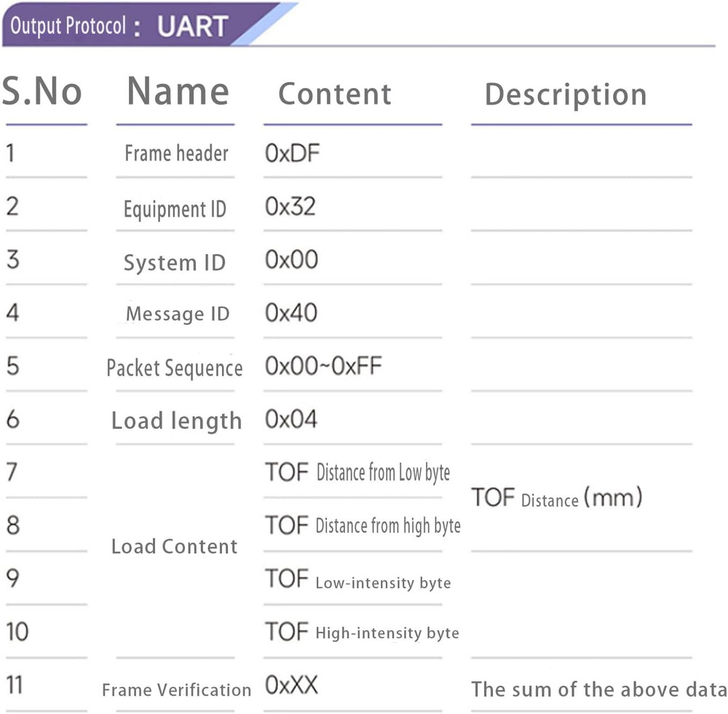Screen dimensions: 728x714
Task: Click the Equipment ID name cell
Action: point(175,210)
